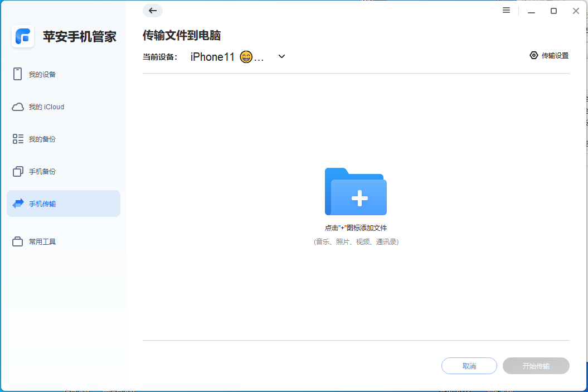The width and height of the screenshot is (588, 392).
Task: Open 我的 iCloud via the cloud icon
Action: (x=17, y=106)
